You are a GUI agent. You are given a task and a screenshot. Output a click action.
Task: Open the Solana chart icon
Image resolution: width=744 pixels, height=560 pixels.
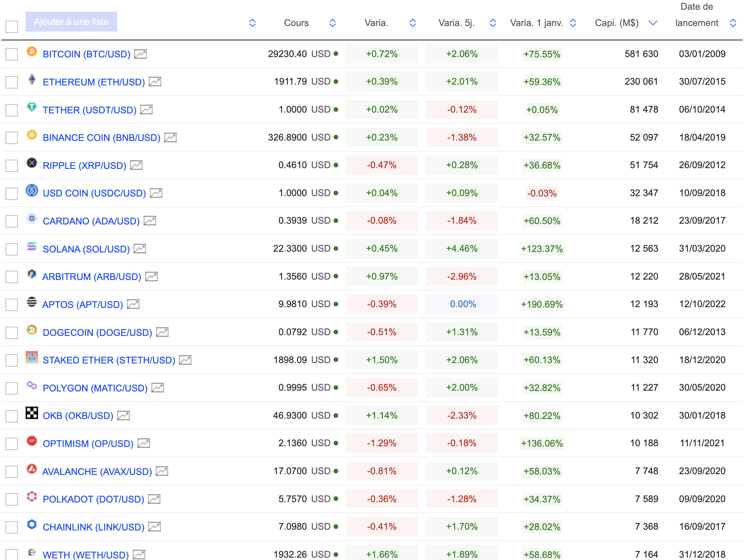(x=140, y=249)
